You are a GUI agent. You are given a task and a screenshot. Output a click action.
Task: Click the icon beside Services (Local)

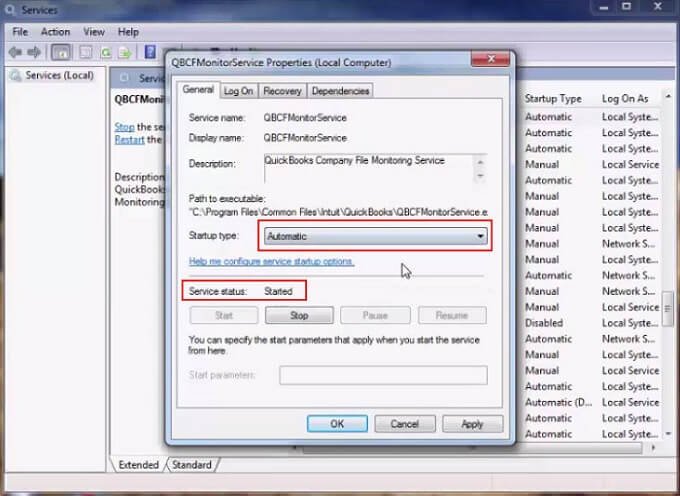point(16,76)
